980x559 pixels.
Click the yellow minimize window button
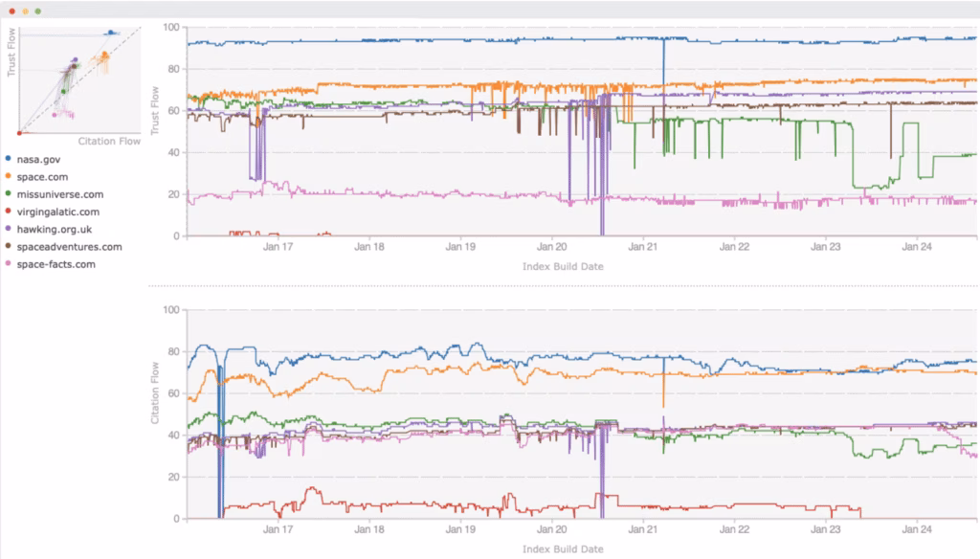(x=24, y=11)
